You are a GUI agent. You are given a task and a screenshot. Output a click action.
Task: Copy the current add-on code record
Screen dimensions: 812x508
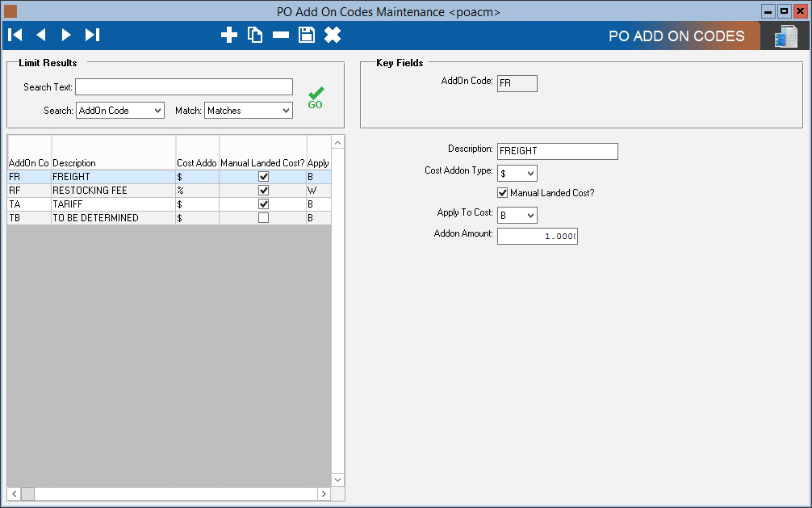(x=255, y=35)
